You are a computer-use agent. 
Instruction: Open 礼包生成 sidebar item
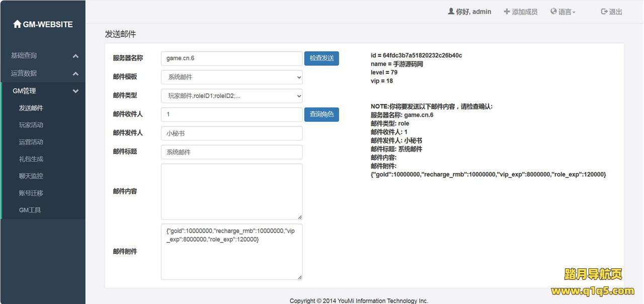31,159
